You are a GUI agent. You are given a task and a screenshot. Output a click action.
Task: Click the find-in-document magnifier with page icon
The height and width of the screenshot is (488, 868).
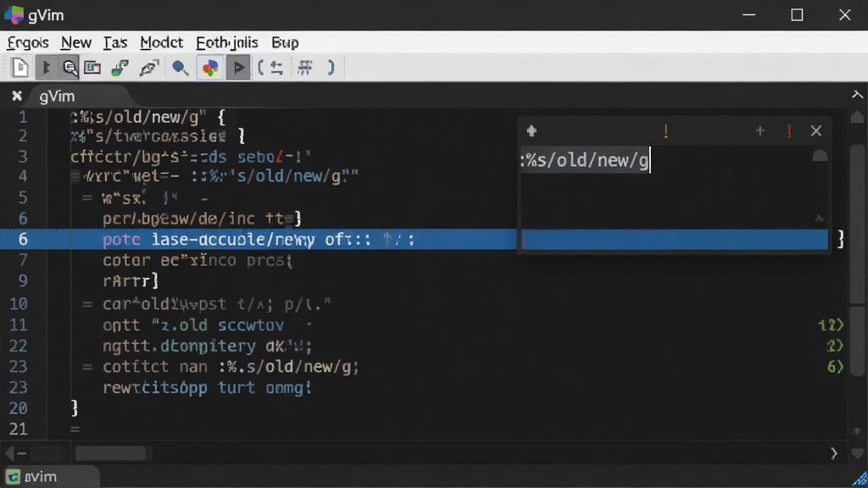(70, 68)
